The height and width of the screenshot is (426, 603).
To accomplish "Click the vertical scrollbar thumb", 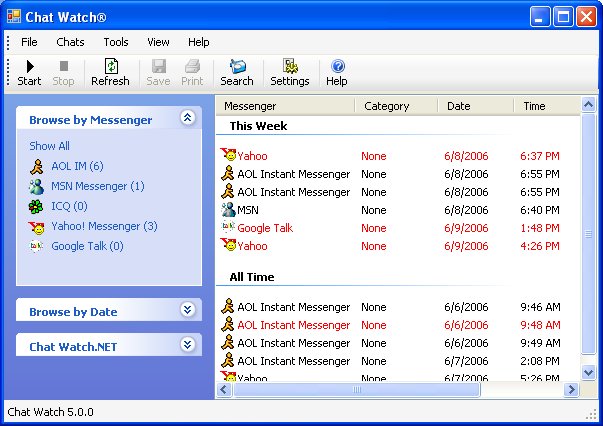I will pyautogui.click(x=588, y=234).
